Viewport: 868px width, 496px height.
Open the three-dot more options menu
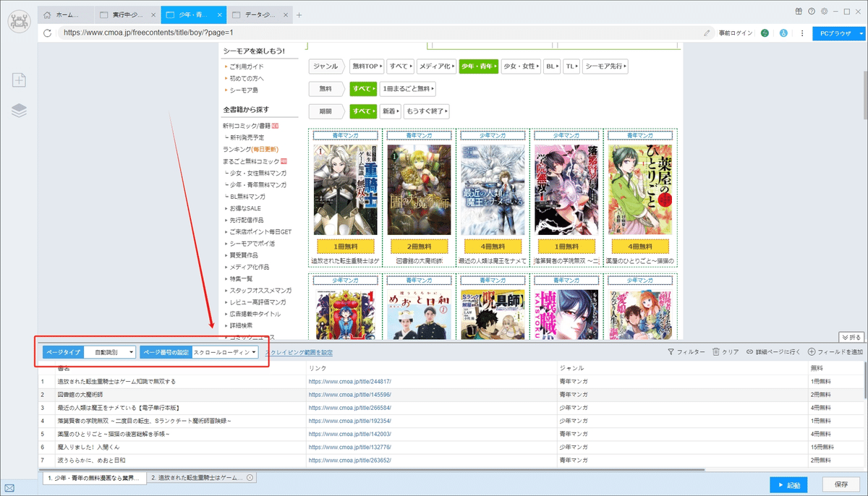click(801, 33)
